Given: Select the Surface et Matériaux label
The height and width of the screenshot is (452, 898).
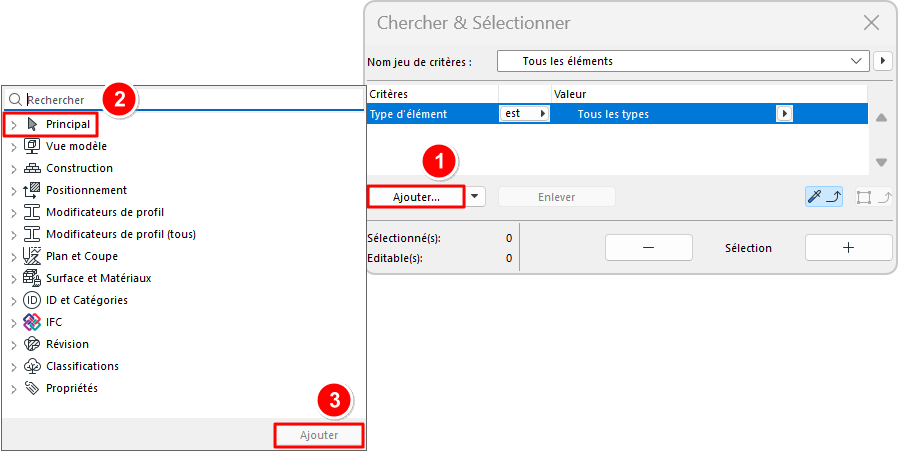Looking at the screenshot, I should click(x=99, y=278).
